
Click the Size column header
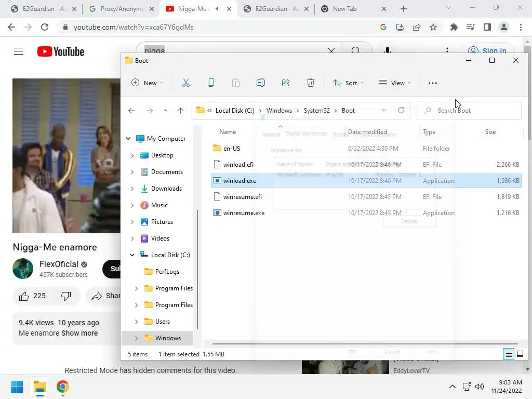[x=490, y=132]
